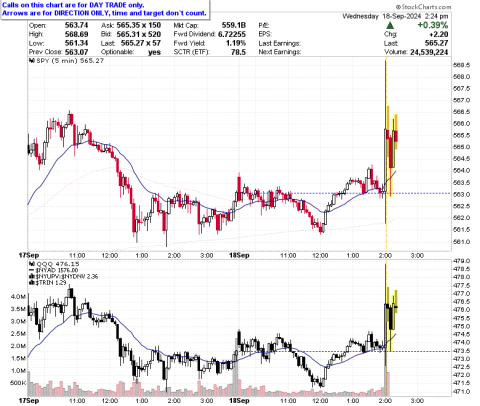This screenshot has height=406, width=480.
Task: Click the '$NYAD 1576.00' legend entry
Action: [x=57, y=270]
